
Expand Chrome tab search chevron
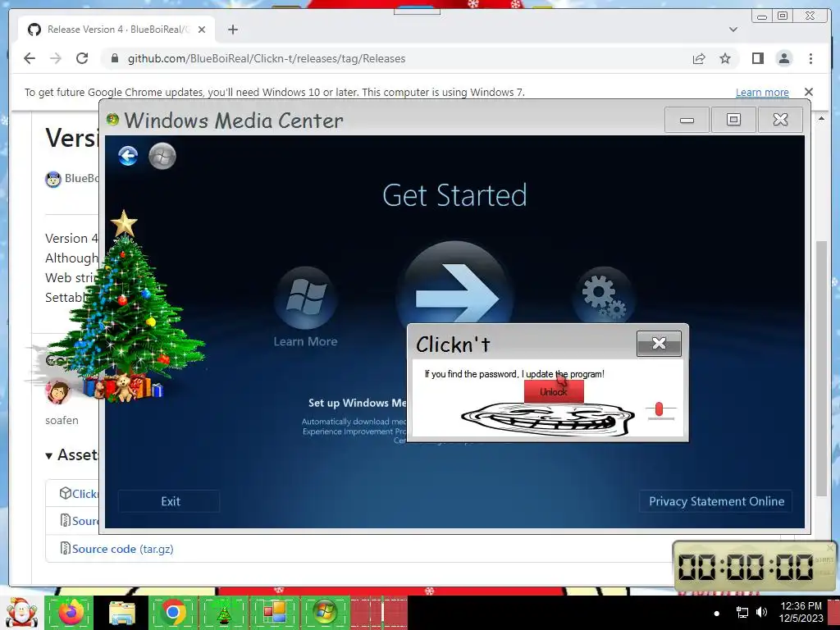pos(733,30)
